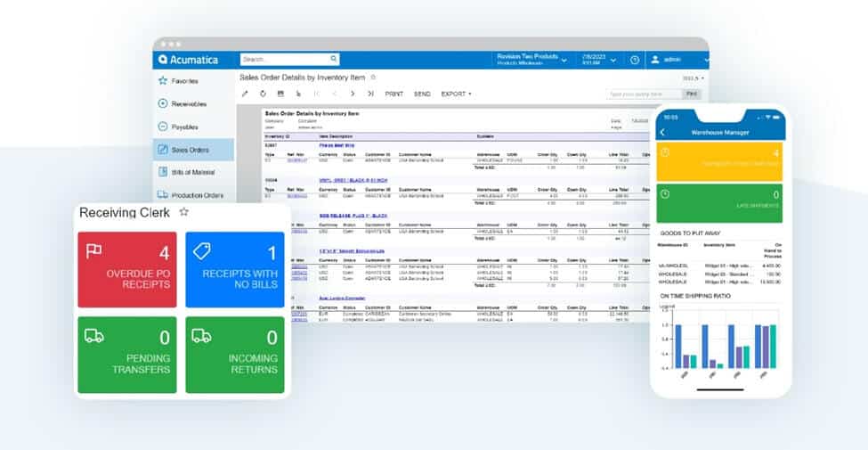Star the Sales Order Details report as favorite
This screenshot has height=450, width=868.
(373, 78)
